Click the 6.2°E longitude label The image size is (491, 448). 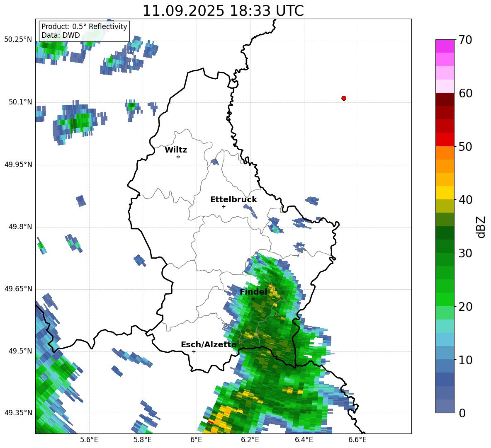(x=250, y=440)
